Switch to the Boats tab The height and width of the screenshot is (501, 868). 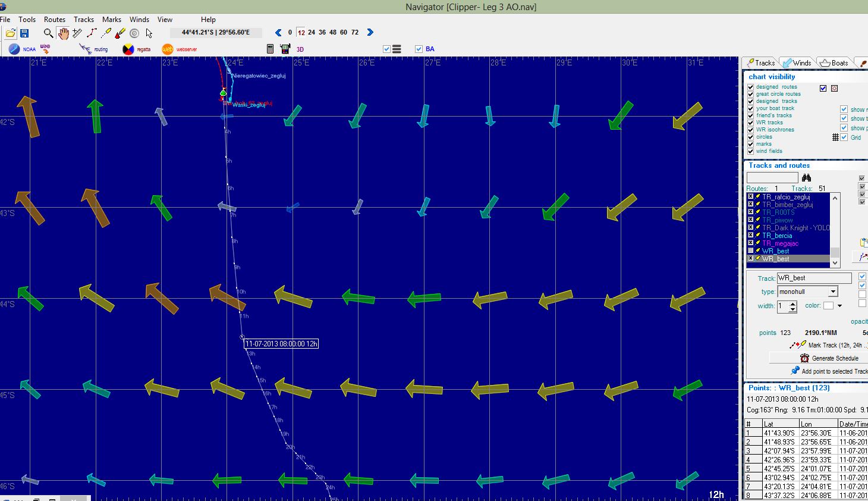click(834, 62)
